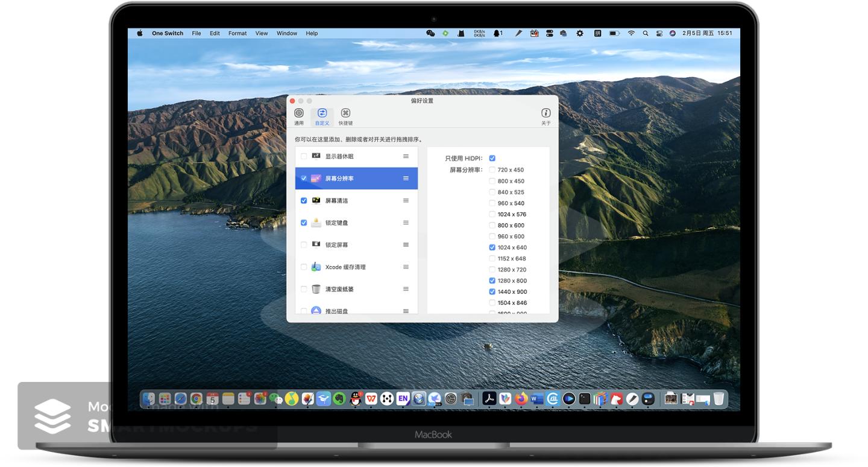This screenshot has height=467, width=868.
Task: Check the 1024 x 576 resolution
Action: (492, 214)
